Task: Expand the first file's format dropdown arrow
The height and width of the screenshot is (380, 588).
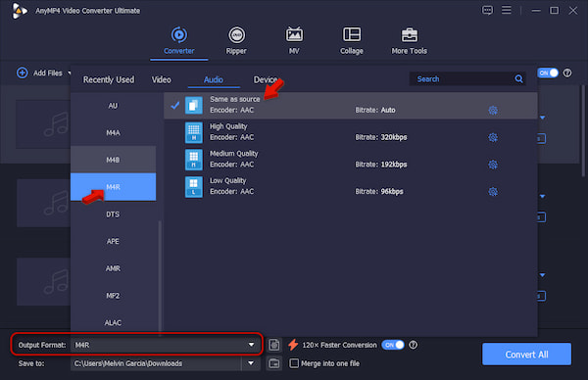Action: (x=542, y=118)
